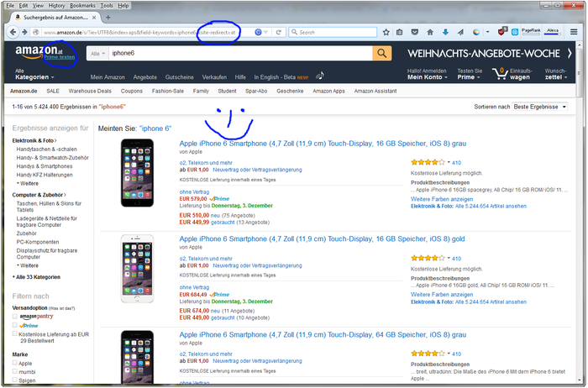
Task: Check Kostenlose Lieferung ab EUR 29 checkbox
Action: tap(14, 333)
